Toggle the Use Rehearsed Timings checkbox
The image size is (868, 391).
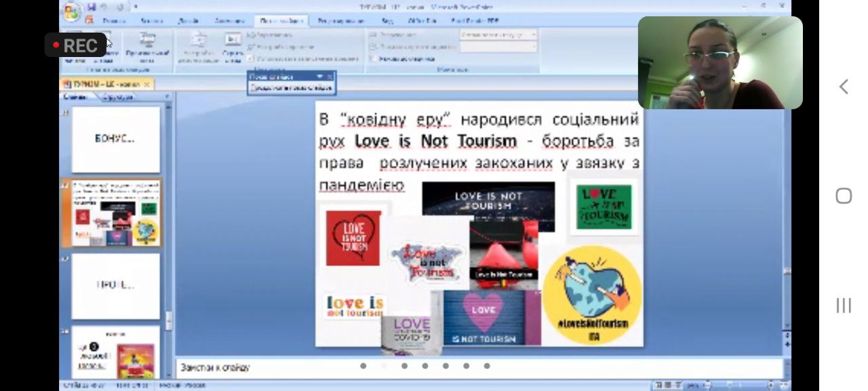250,59
